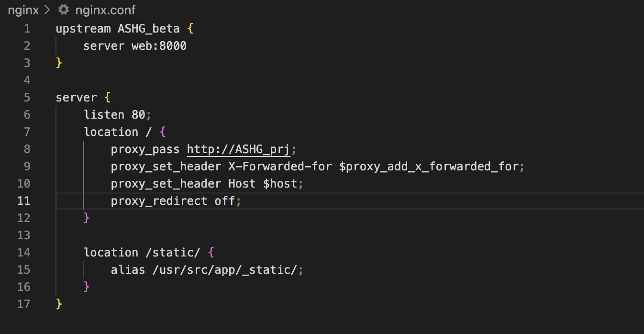The width and height of the screenshot is (644, 334).
Task: Select line number 1 in the gutter
Action: [26, 29]
